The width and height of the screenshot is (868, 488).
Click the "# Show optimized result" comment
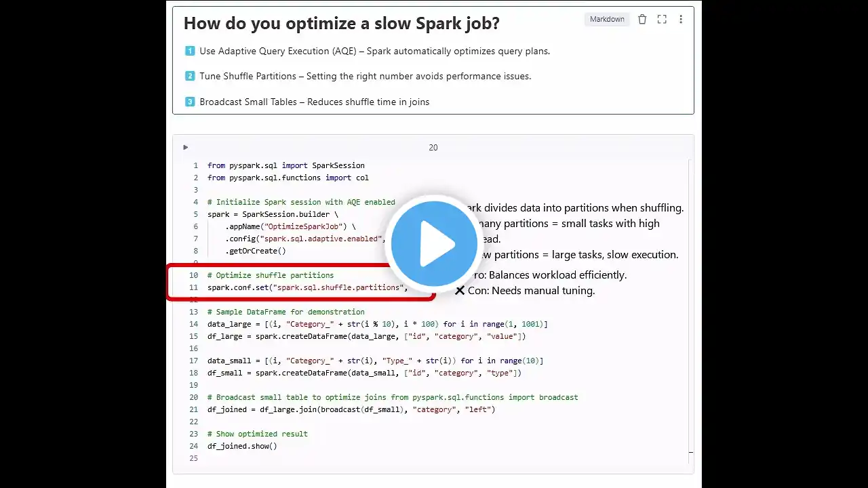[x=258, y=434]
